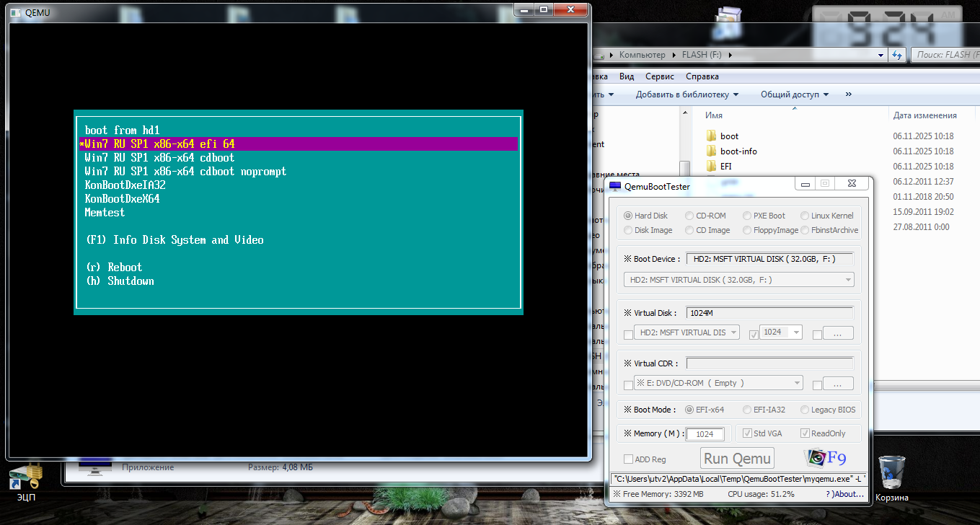This screenshot has height=525, width=980.
Task: Open the boot folder icon
Action: [x=711, y=136]
